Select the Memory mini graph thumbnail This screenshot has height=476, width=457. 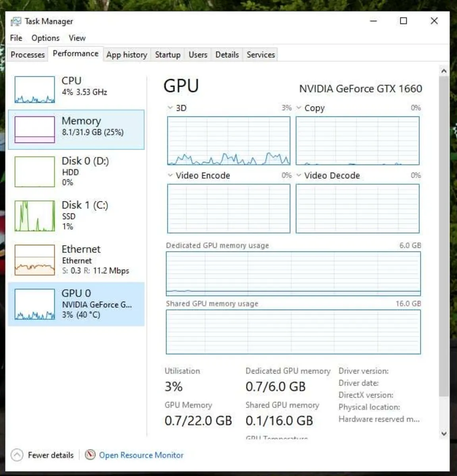[35, 129]
